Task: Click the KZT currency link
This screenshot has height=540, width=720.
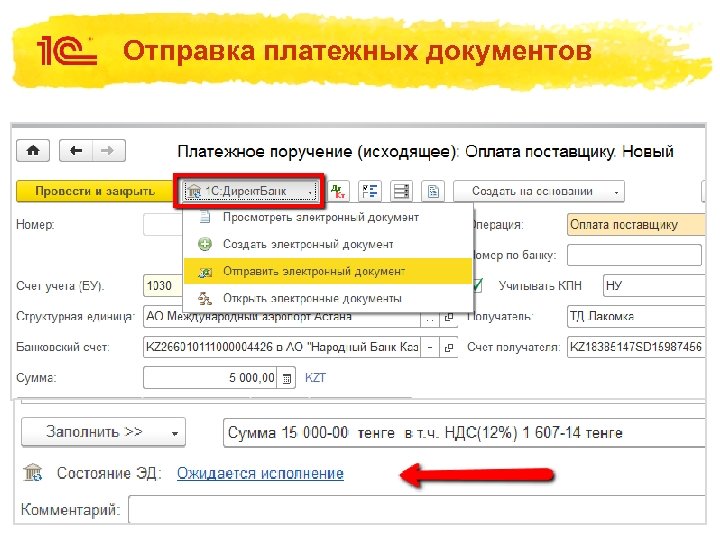Action: click(315, 378)
